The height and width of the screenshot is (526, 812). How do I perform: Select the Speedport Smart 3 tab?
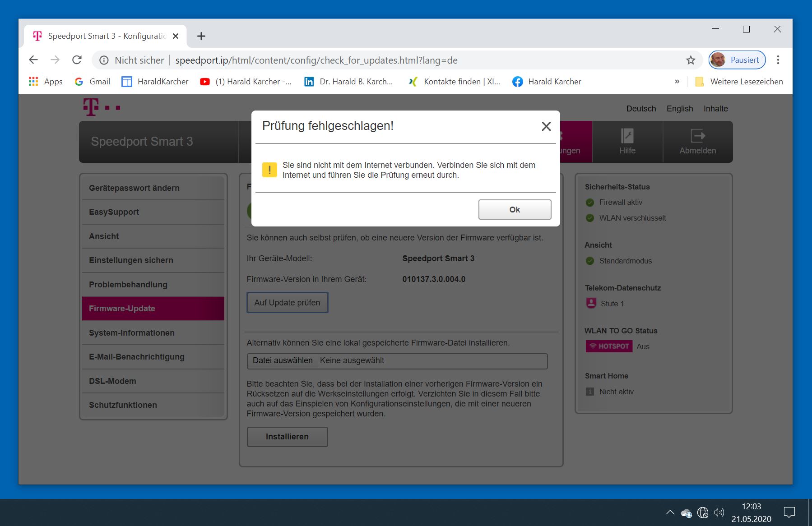(106, 36)
